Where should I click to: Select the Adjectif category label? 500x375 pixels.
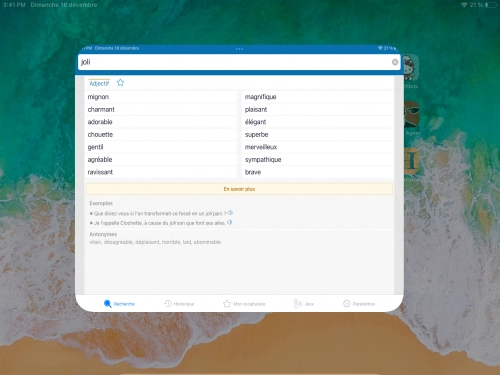coord(99,83)
